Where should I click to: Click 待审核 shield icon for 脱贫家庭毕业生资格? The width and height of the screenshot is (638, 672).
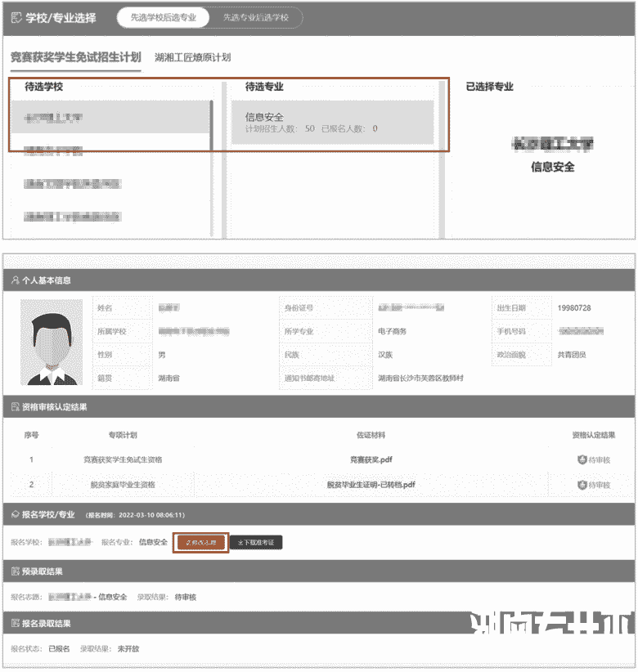pyautogui.click(x=582, y=485)
